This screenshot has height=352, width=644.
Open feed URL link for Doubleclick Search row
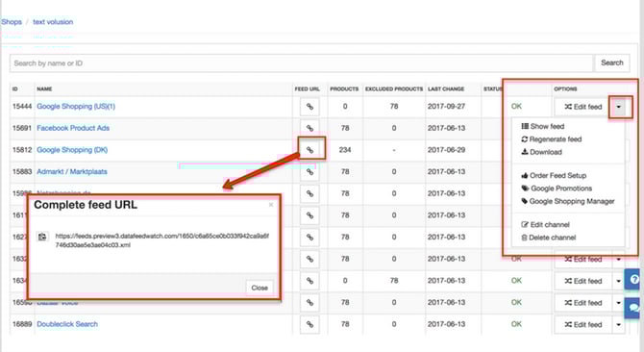tap(310, 324)
